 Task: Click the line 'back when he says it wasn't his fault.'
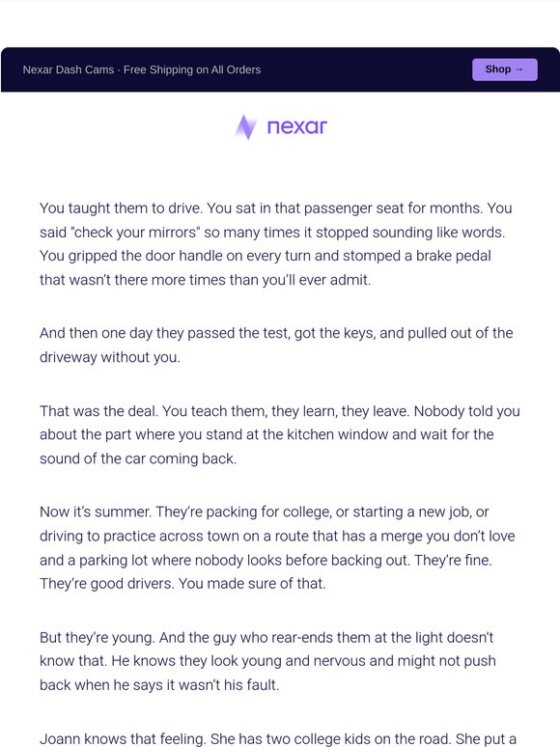click(x=159, y=685)
